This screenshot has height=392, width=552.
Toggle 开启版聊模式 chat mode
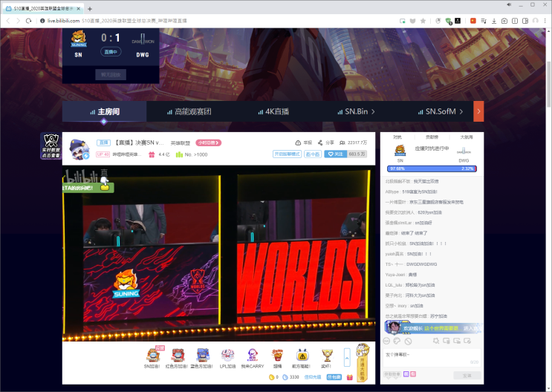coord(287,154)
